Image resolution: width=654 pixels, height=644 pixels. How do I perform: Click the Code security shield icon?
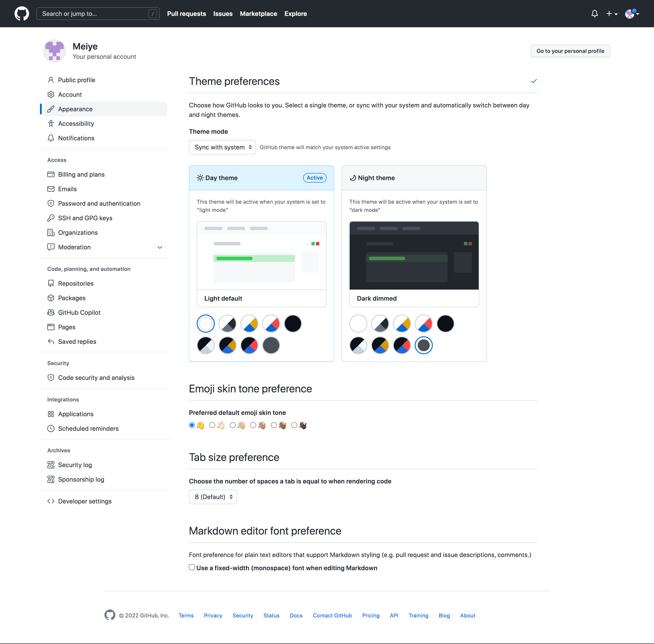tap(51, 378)
